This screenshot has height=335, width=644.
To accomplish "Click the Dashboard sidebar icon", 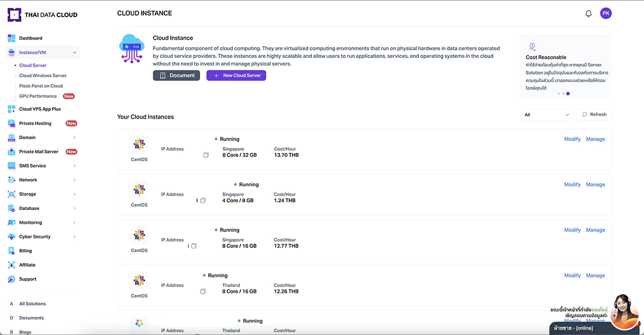I will [11, 38].
